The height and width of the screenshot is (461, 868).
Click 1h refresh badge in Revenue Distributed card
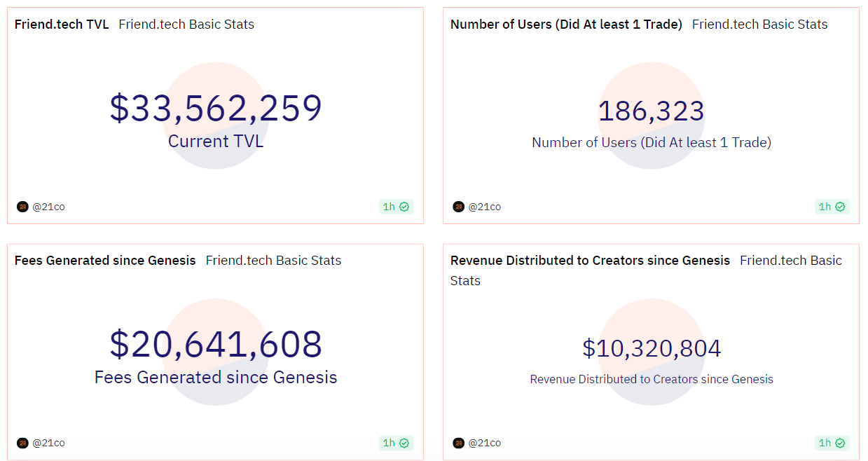(832, 443)
